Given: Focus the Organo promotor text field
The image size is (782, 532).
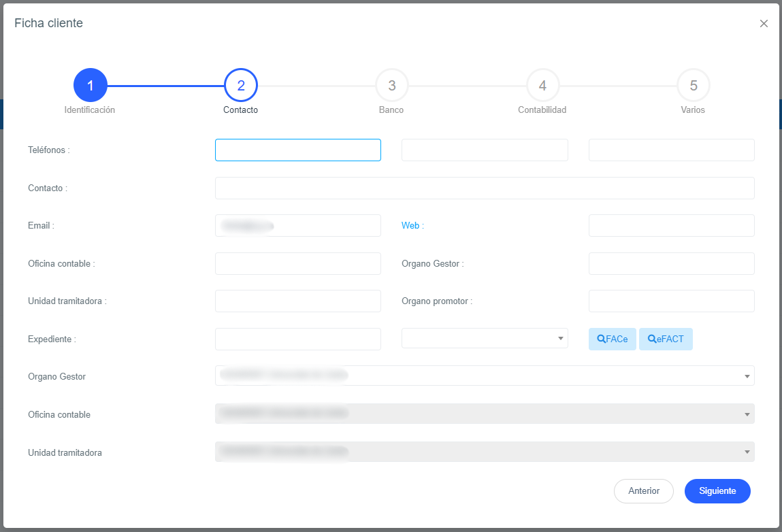Looking at the screenshot, I should (x=671, y=301).
